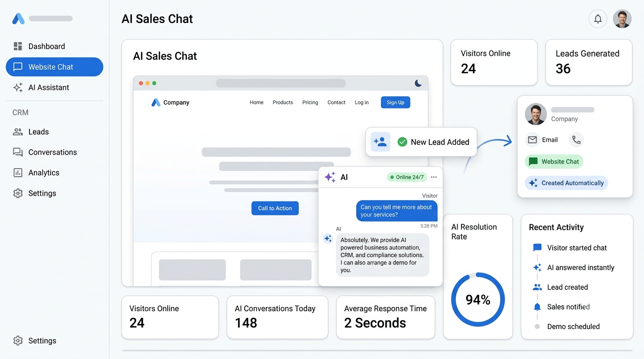Click the Sign Up button

coord(395,102)
